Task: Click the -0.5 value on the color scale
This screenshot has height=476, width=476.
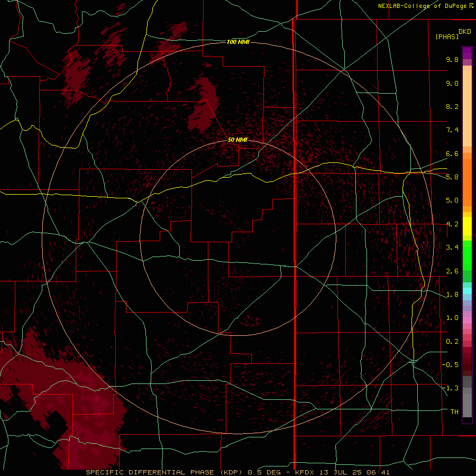Action: point(450,365)
